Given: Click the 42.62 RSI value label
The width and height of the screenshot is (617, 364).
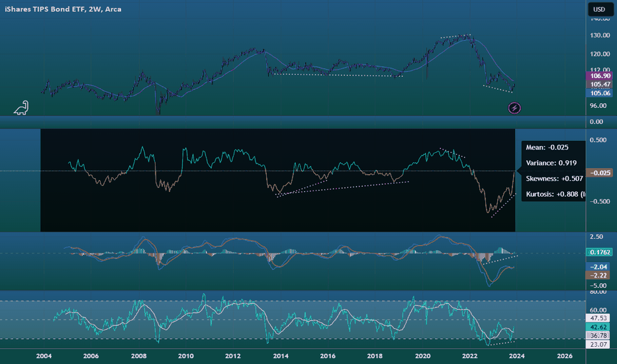Looking at the screenshot, I should tap(598, 327).
